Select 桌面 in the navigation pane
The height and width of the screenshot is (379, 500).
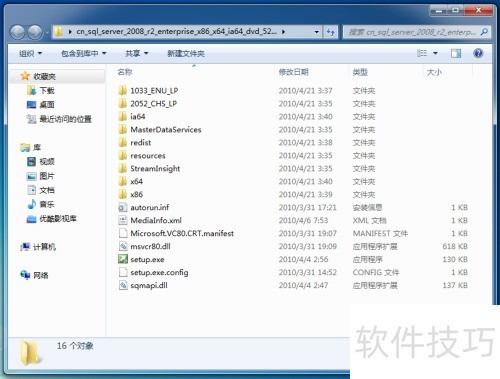point(47,105)
